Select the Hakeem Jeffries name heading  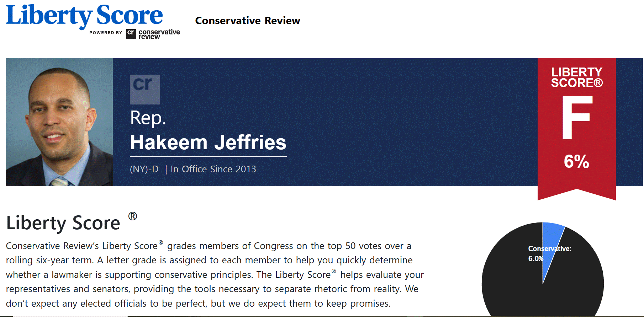208,143
